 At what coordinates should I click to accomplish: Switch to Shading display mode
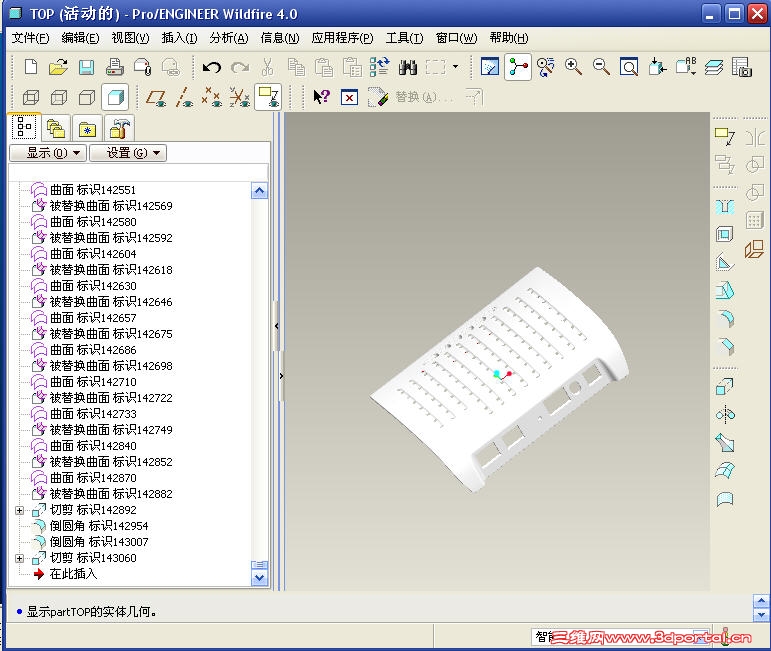pyautogui.click(x=115, y=97)
